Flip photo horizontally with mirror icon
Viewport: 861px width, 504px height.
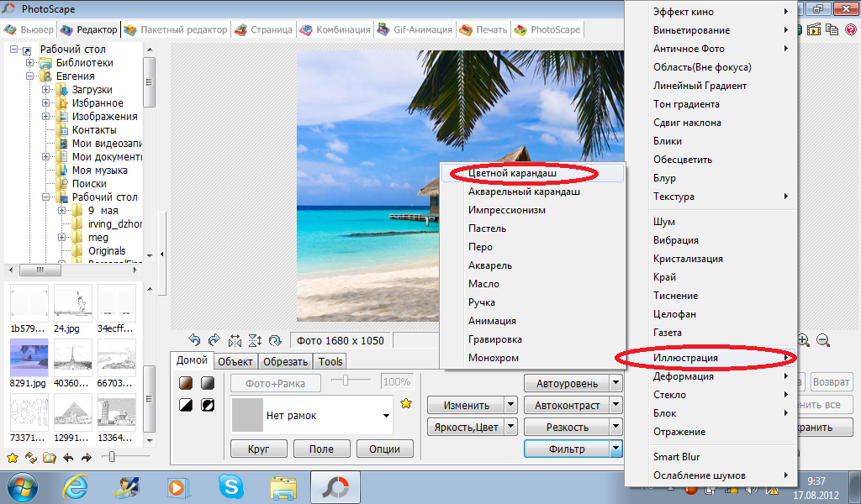point(235,340)
